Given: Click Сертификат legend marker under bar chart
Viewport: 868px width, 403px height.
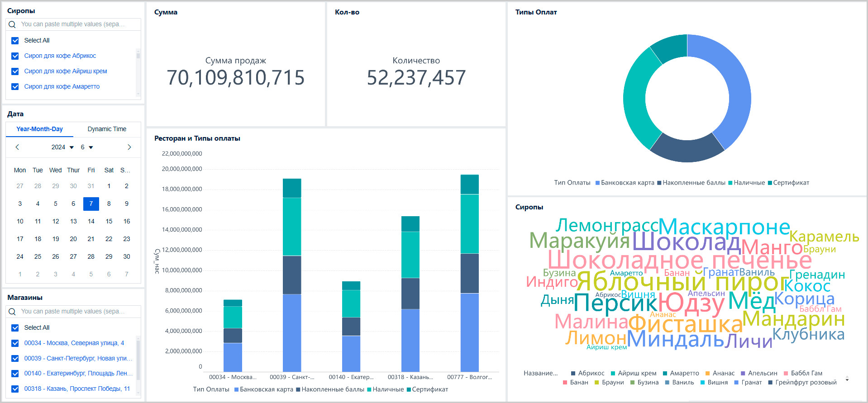Looking at the screenshot, I should (409, 390).
